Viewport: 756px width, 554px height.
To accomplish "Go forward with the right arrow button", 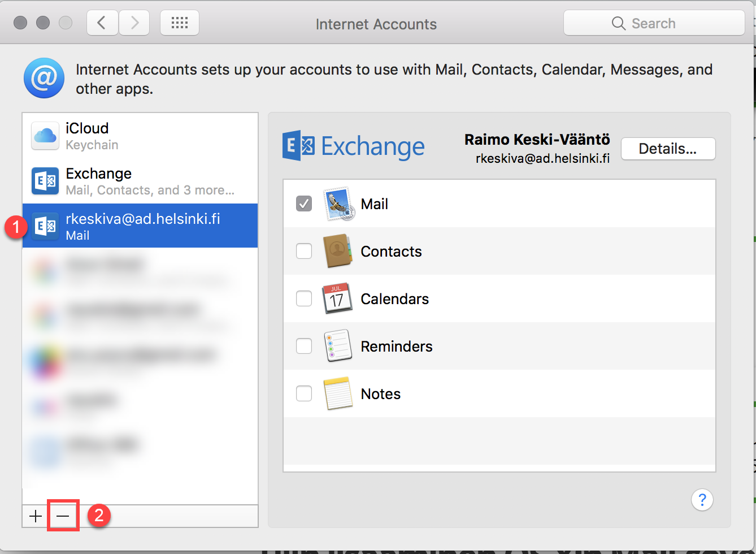I will [x=134, y=23].
